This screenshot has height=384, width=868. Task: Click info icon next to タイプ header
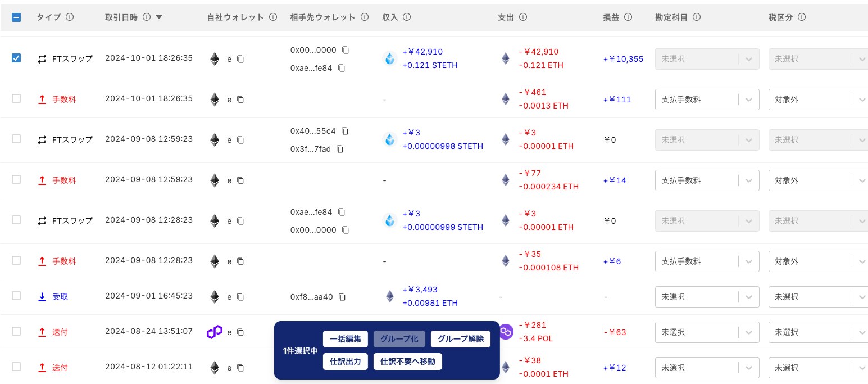[x=70, y=17]
